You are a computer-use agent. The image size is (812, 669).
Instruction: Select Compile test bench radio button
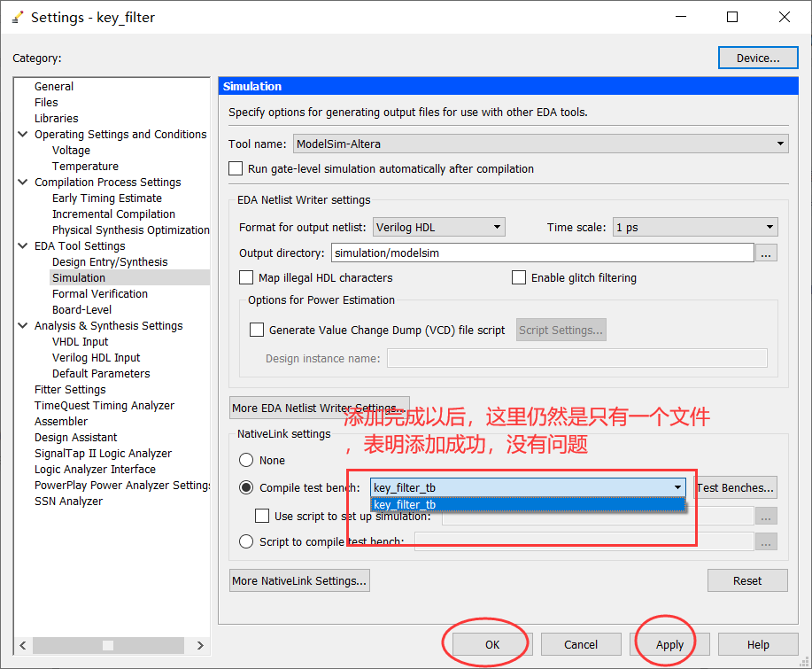246,487
